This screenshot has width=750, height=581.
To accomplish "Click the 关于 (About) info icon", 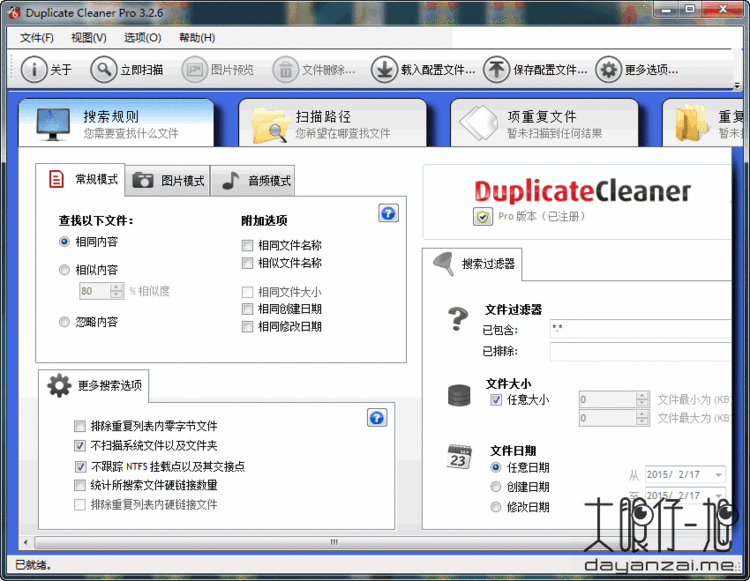I will click(x=33, y=70).
